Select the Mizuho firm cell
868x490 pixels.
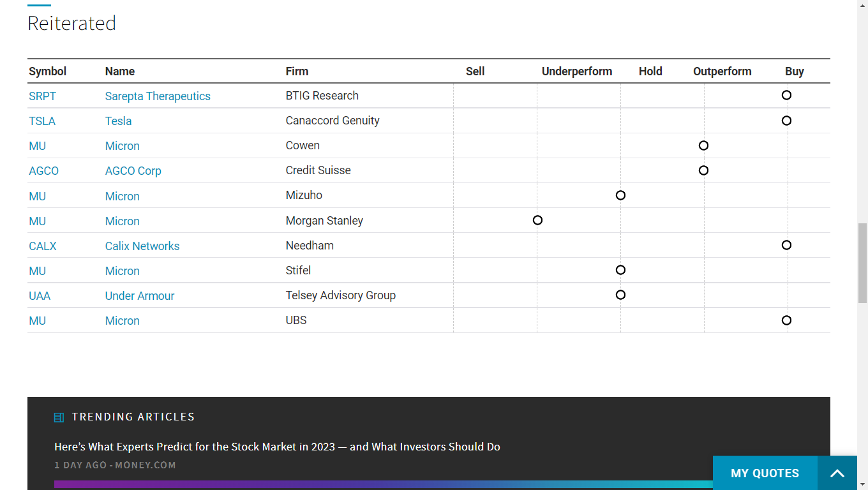pyautogui.click(x=304, y=195)
